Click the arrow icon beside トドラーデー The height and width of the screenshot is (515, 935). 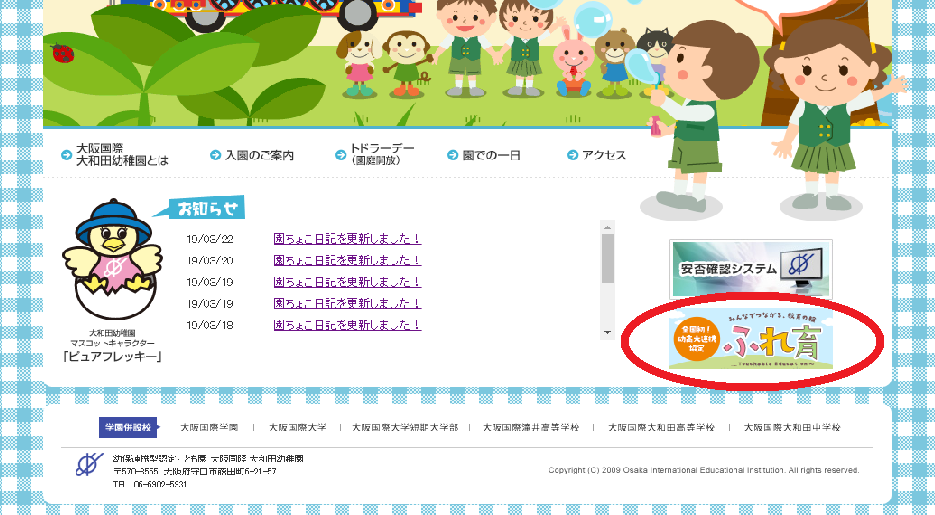coord(340,155)
